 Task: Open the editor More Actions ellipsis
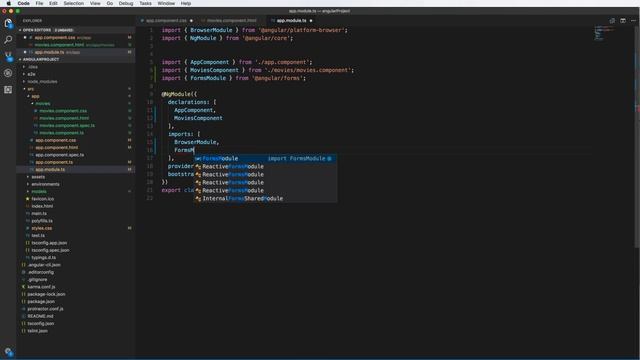pyautogui.click(x=633, y=20)
